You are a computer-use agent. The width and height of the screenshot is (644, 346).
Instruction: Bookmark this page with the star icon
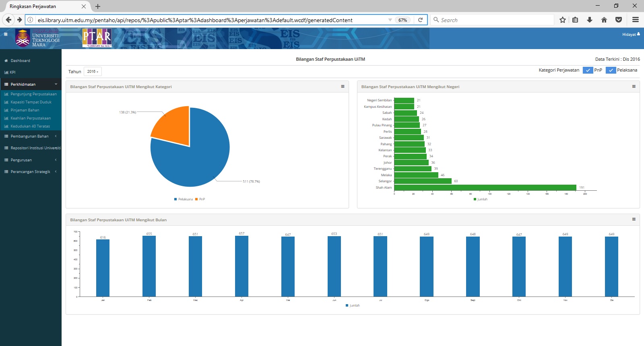[x=563, y=20]
